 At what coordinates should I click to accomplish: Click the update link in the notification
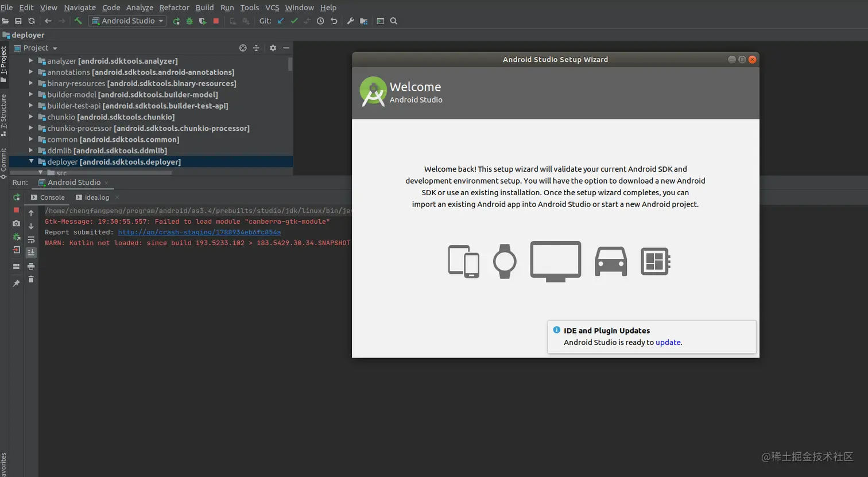click(668, 343)
